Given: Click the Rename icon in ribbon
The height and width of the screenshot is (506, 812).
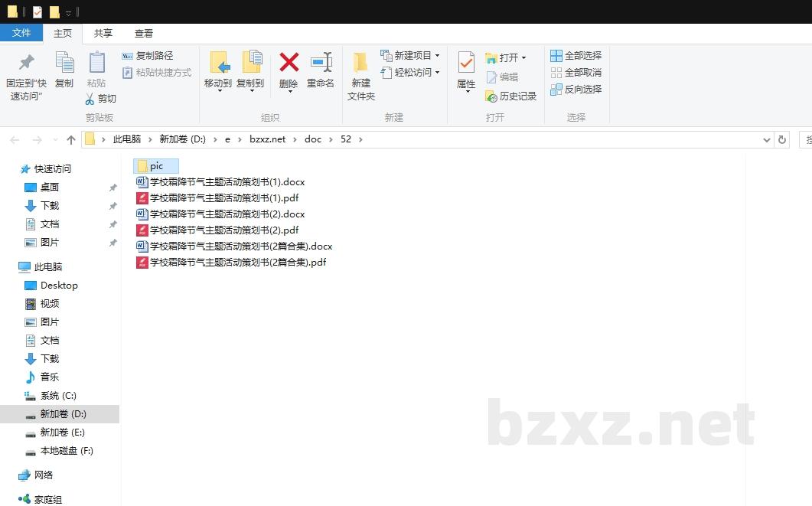Looking at the screenshot, I should point(321,62).
